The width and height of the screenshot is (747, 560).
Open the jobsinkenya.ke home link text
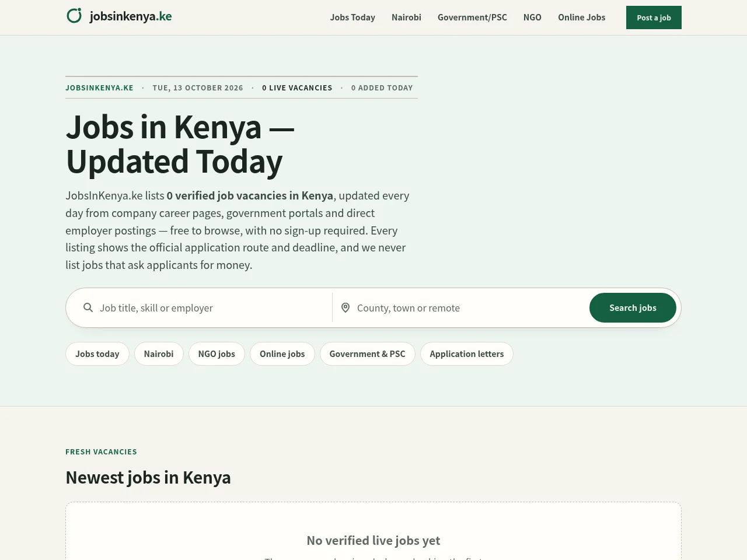[131, 16]
